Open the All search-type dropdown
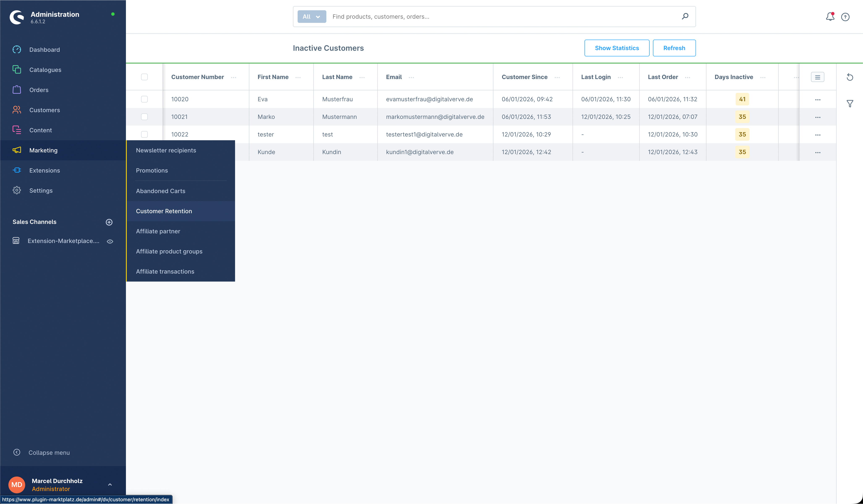The width and height of the screenshot is (863, 504). tap(311, 16)
